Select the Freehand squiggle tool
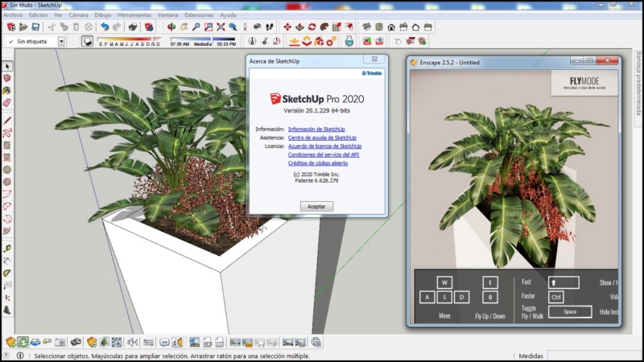The width and height of the screenshot is (644, 362). click(7, 133)
